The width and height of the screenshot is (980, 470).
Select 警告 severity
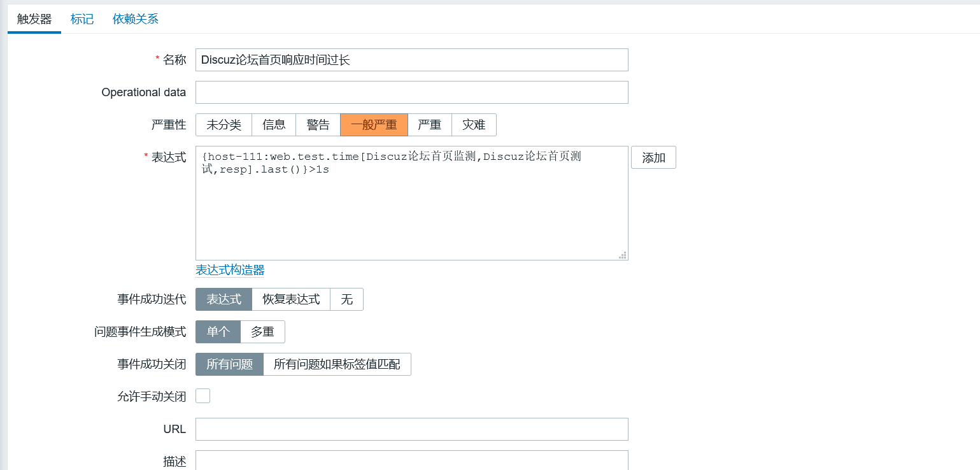tap(318, 125)
